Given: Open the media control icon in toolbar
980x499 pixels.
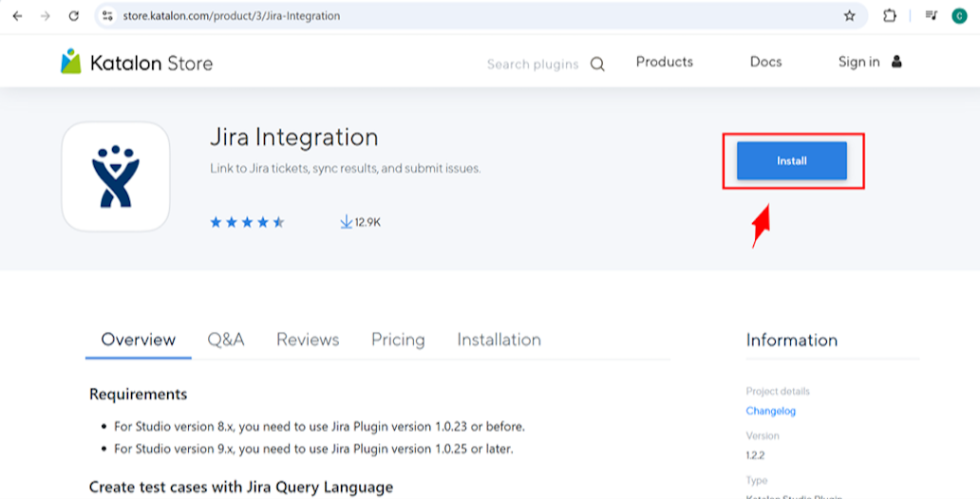Looking at the screenshot, I should click(x=932, y=16).
